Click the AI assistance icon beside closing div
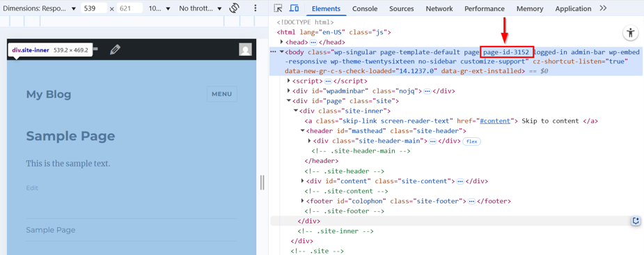 pos(636,222)
